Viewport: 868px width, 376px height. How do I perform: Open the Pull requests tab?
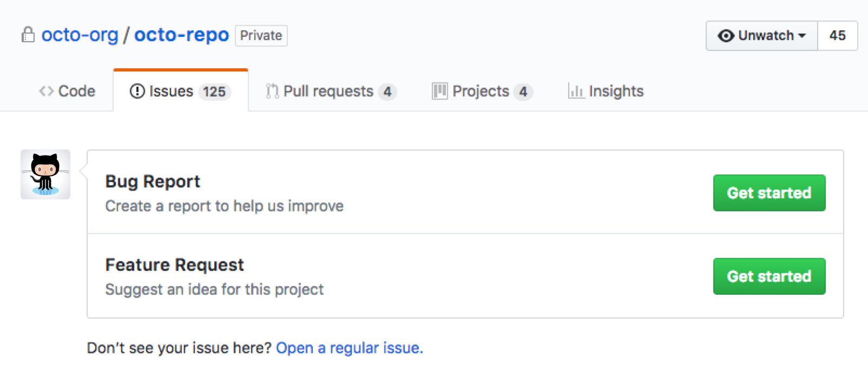point(331,91)
